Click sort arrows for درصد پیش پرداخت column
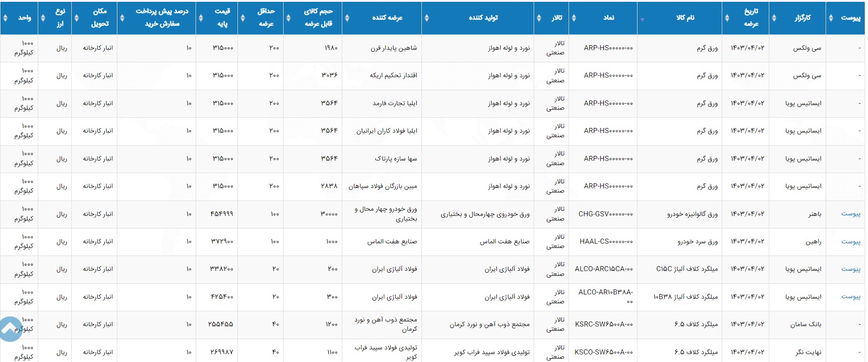Viewport: 868px width, 362px height. pos(122,18)
